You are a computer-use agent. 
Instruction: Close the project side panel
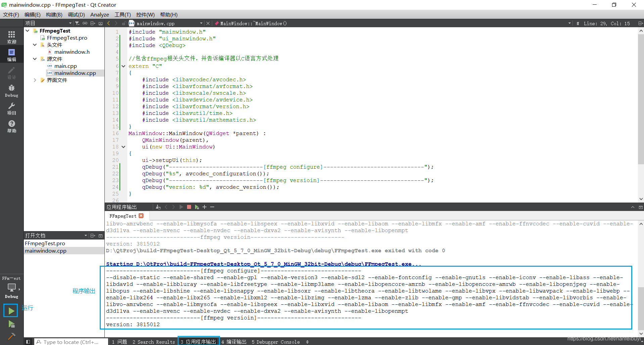click(100, 23)
